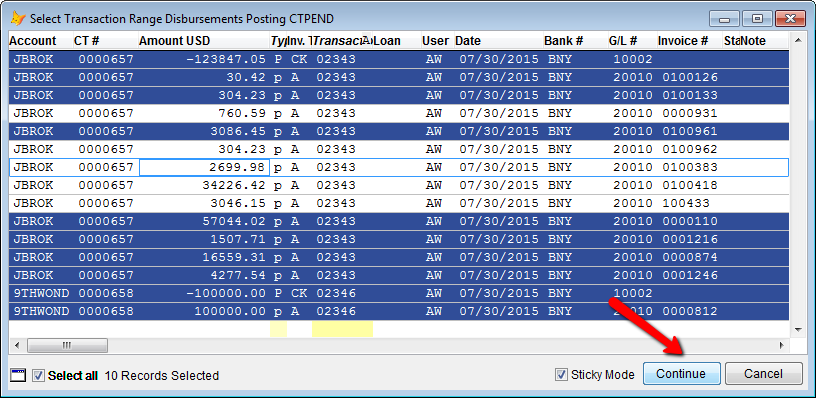Disable the Sticky Mode checkbox
Screen dimensions: 816x398
click(561, 374)
